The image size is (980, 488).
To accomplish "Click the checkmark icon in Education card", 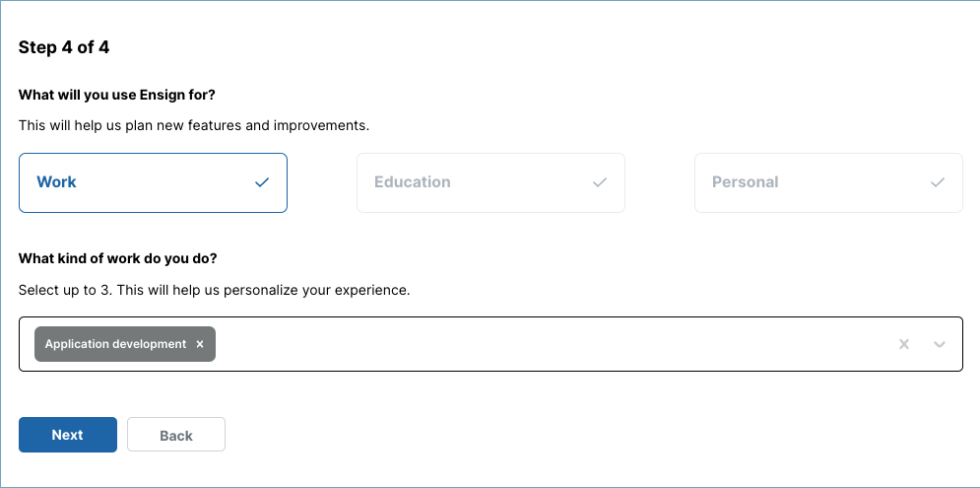I will (x=600, y=182).
